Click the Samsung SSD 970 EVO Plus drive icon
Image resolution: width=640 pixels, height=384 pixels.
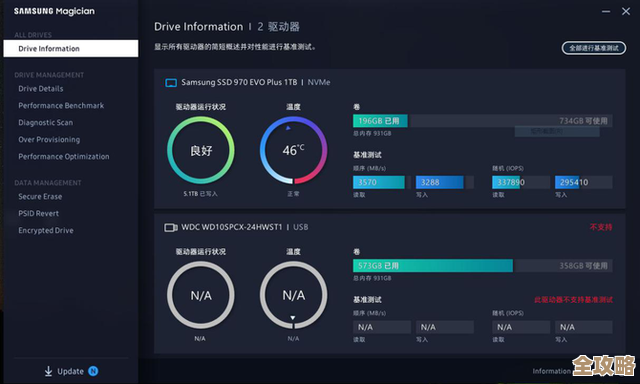click(171, 83)
